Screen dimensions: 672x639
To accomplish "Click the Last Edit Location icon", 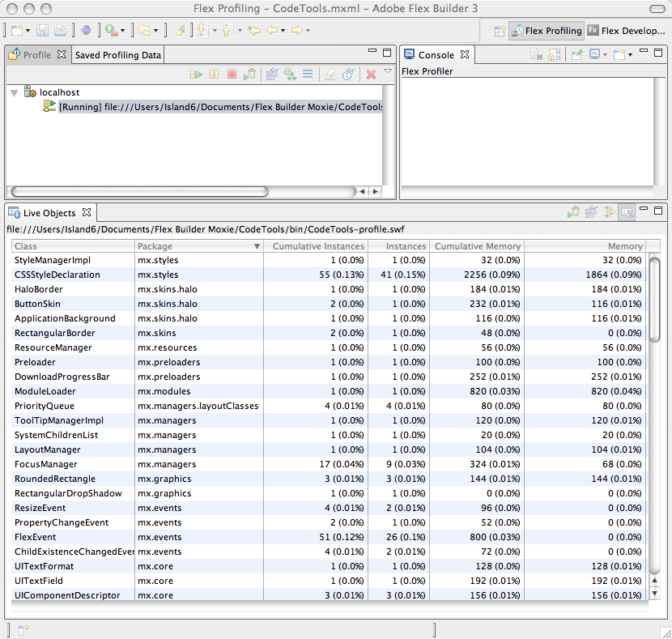I will click(254, 31).
